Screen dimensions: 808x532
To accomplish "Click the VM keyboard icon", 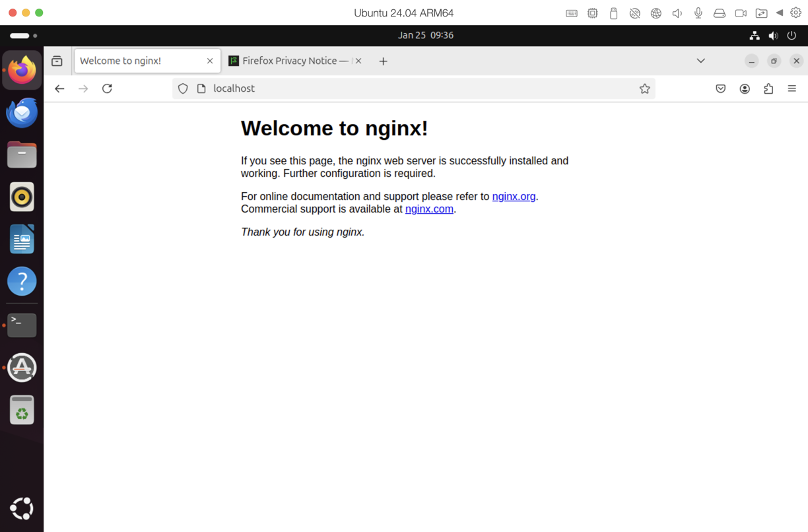I will click(x=572, y=13).
